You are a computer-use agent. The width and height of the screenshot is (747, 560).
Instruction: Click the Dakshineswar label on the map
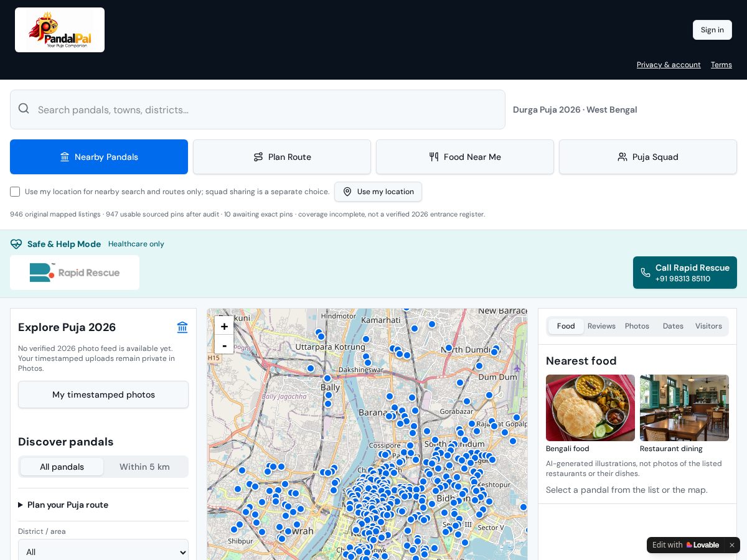361,370
